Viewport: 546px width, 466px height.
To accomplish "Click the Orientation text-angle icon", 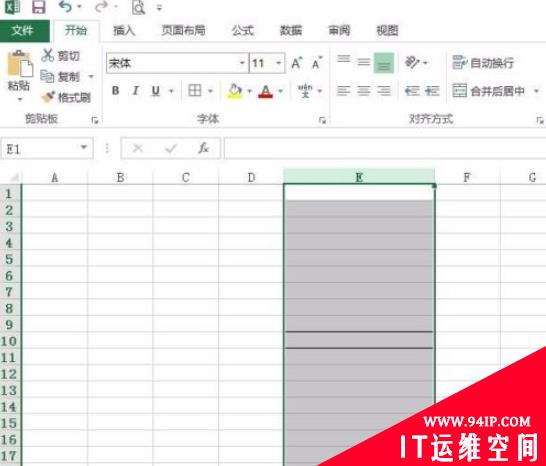I will tap(412, 63).
